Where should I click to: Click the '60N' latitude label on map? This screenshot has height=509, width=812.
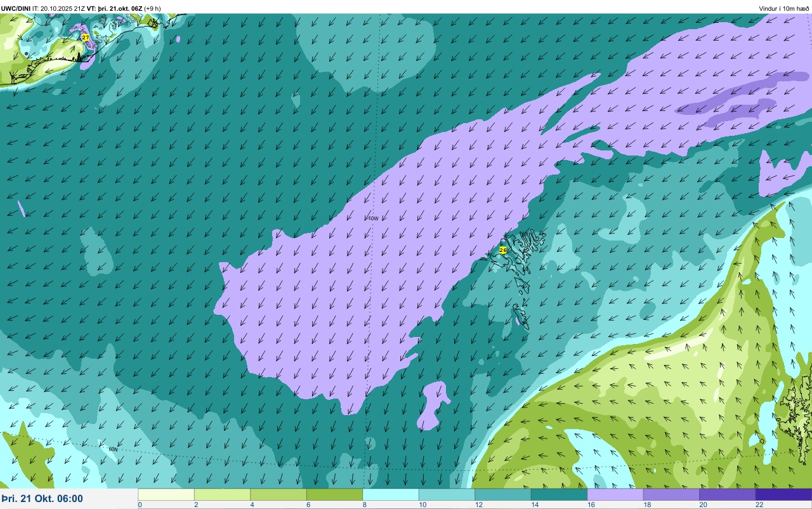(x=113, y=449)
